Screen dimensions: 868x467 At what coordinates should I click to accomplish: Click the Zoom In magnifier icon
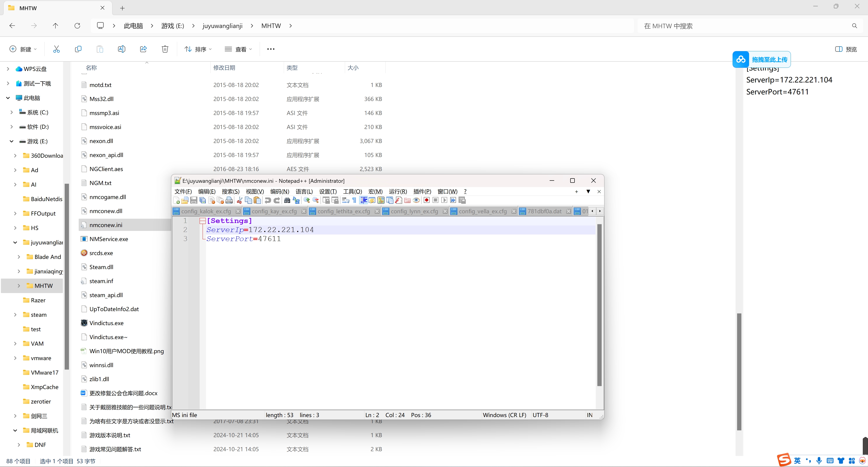point(307,200)
